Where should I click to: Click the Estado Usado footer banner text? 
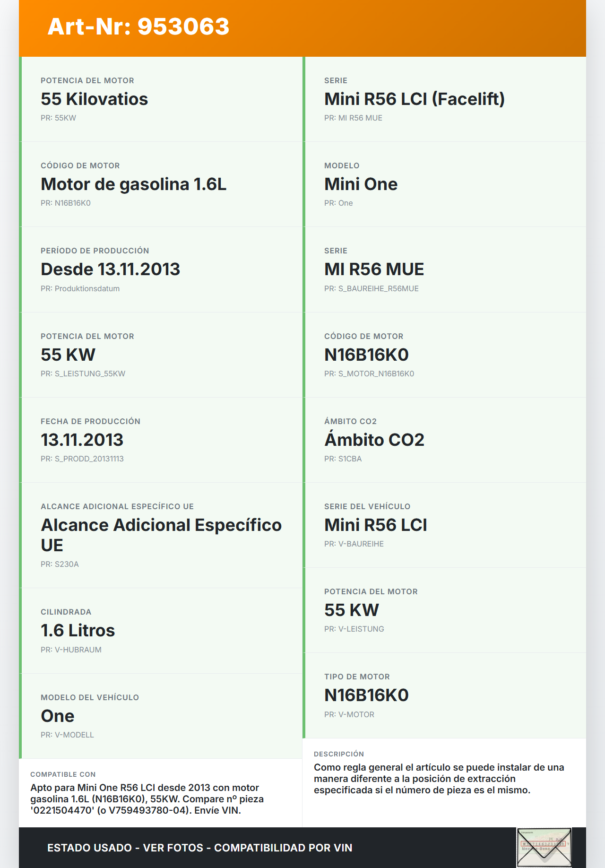199,848
